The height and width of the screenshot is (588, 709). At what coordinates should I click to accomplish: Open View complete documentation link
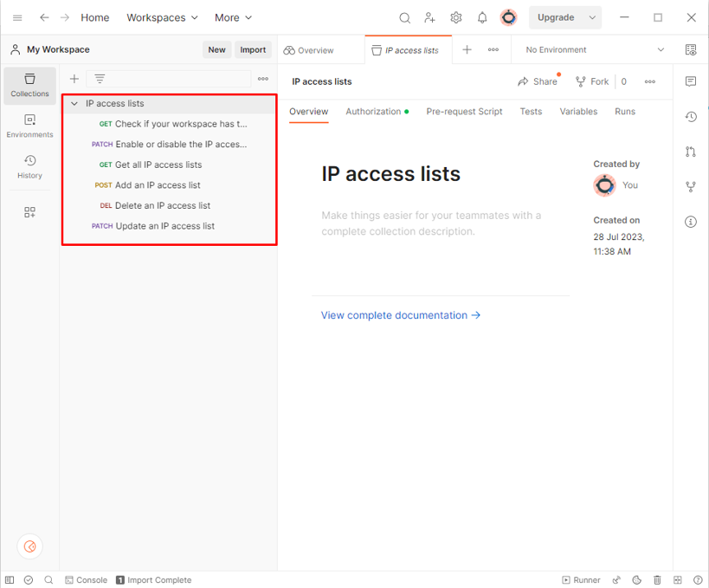[400, 315]
